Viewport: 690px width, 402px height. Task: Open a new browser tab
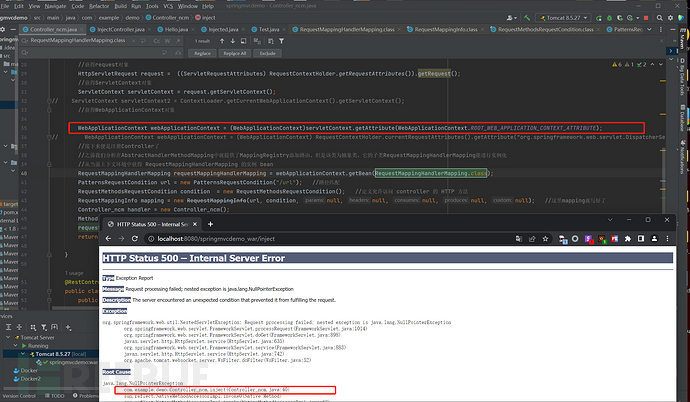pos(210,224)
